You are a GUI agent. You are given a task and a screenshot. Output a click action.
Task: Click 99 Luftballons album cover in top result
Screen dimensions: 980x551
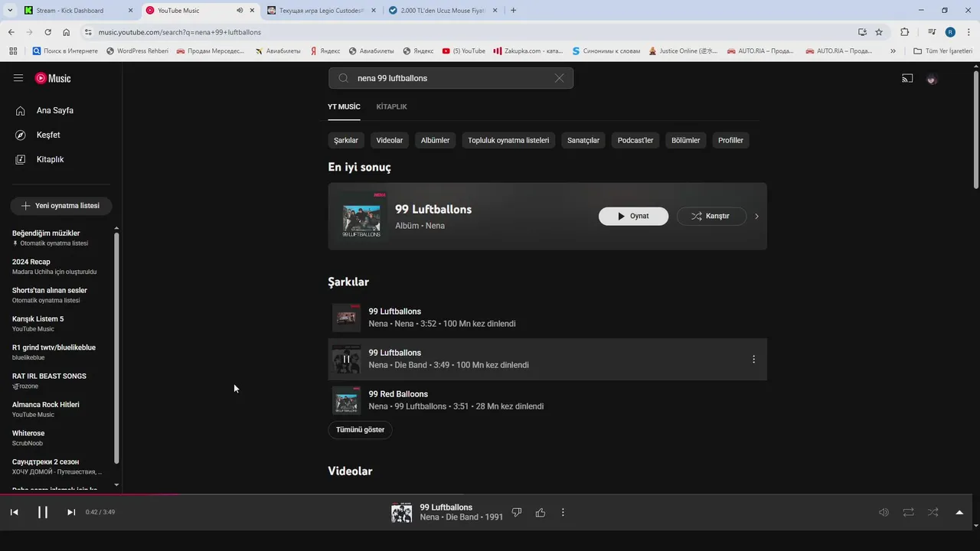coord(361,217)
